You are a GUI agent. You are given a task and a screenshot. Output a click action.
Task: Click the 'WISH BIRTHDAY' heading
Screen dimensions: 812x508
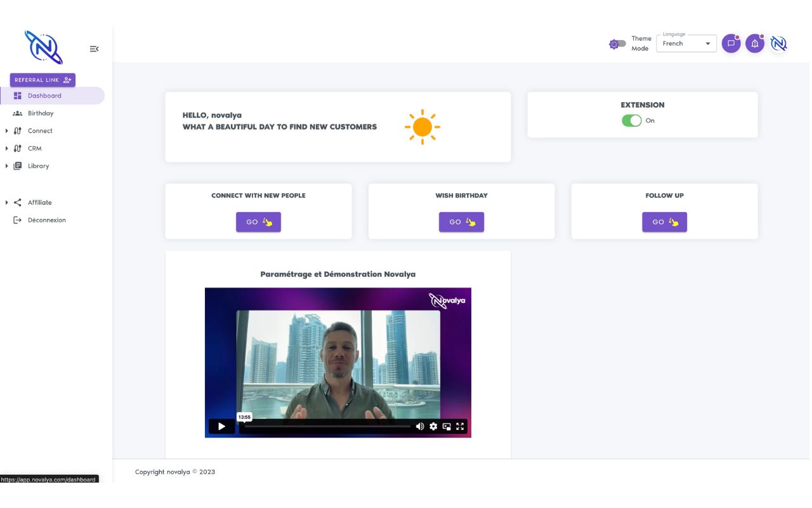pyautogui.click(x=461, y=196)
